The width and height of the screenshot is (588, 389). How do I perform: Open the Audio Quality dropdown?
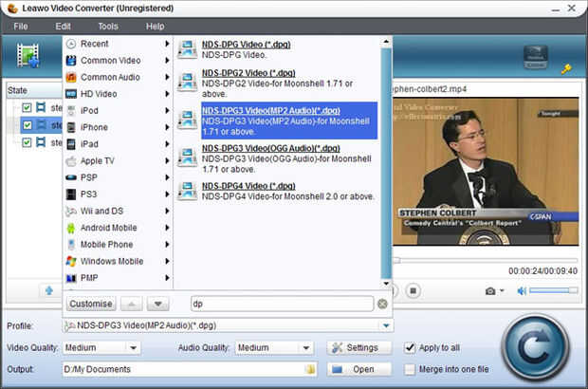point(274,348)
